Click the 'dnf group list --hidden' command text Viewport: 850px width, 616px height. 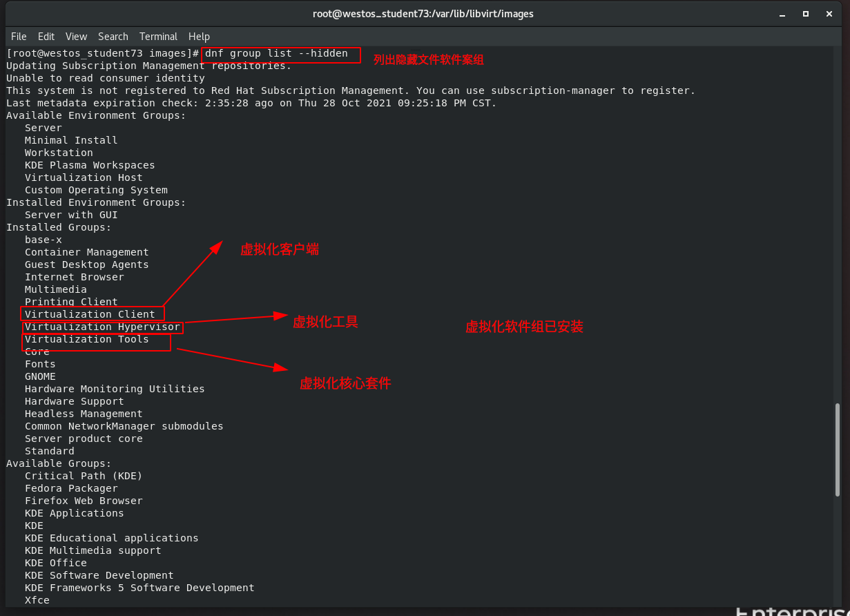point(276,53)
